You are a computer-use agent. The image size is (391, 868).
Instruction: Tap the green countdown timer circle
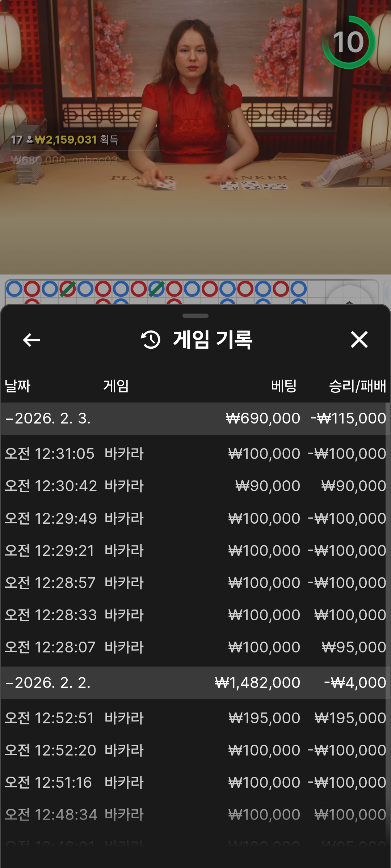pyautogui.click(x=348, y=42)
